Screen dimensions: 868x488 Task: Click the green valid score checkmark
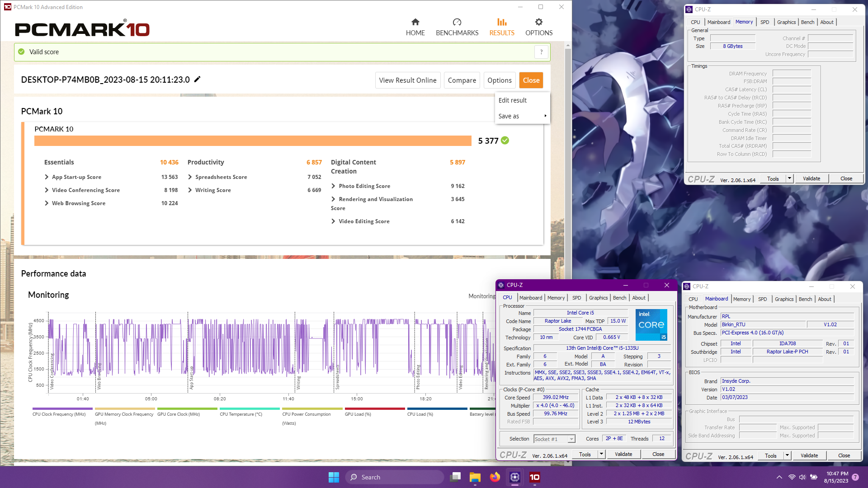coord(21,52)
